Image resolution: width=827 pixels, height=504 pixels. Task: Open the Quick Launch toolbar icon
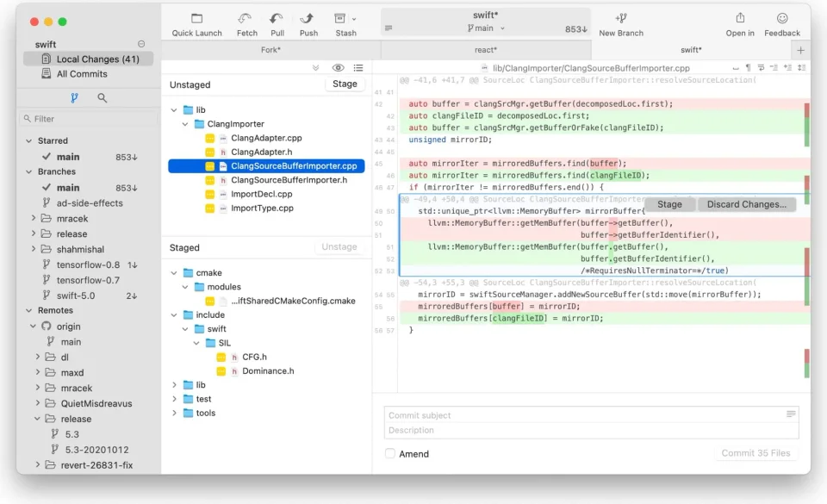click(x=196, y=19)
